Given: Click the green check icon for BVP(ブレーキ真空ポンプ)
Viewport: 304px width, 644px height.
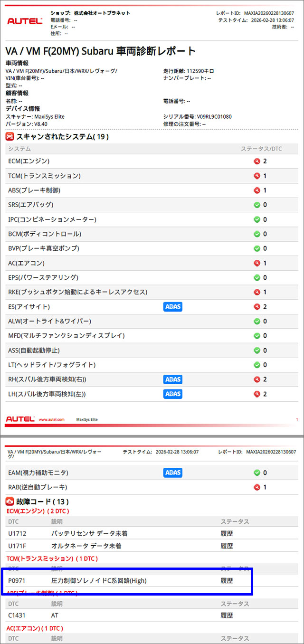Looking at the screenshot, I should coord(257,248).
